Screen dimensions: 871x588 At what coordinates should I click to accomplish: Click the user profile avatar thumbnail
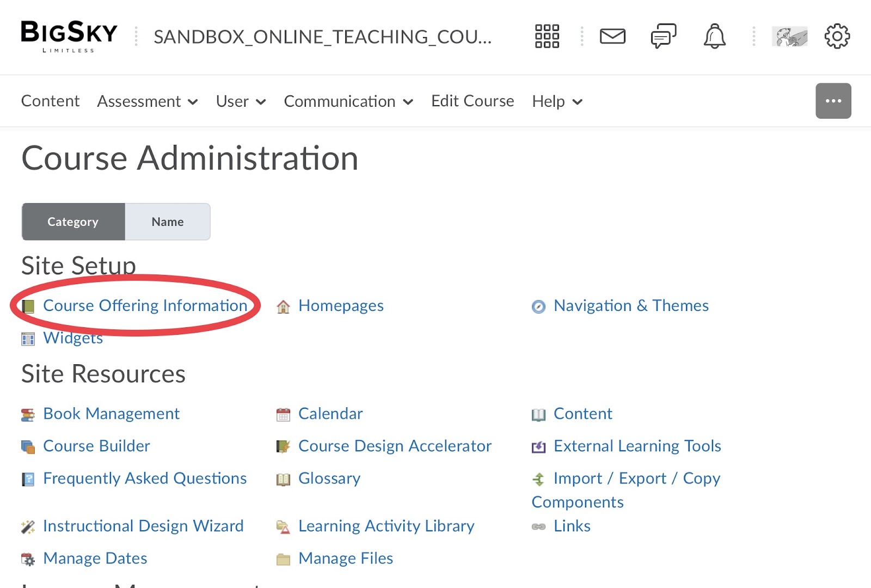[789, 36]
